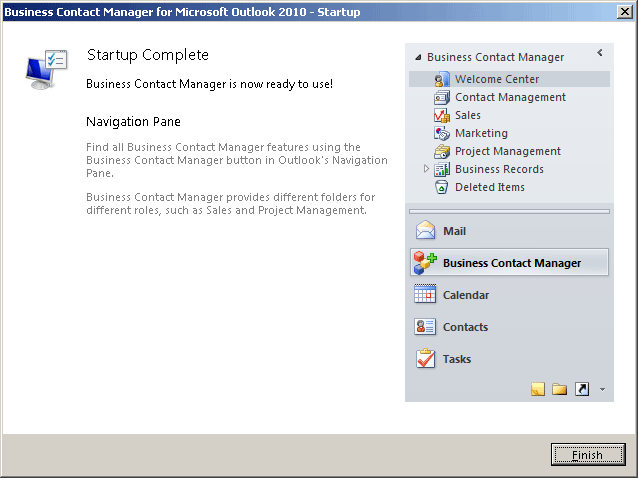Click the Finish button
The height and width of the screenshot is (478, 638).
pyautogui.click(x=588, y=454)
